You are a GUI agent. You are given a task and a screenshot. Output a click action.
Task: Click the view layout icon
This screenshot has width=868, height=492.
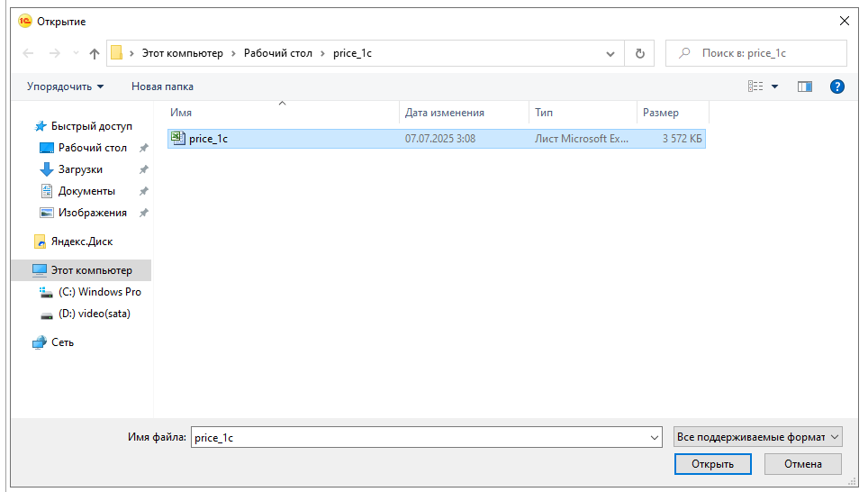point(755,87)
